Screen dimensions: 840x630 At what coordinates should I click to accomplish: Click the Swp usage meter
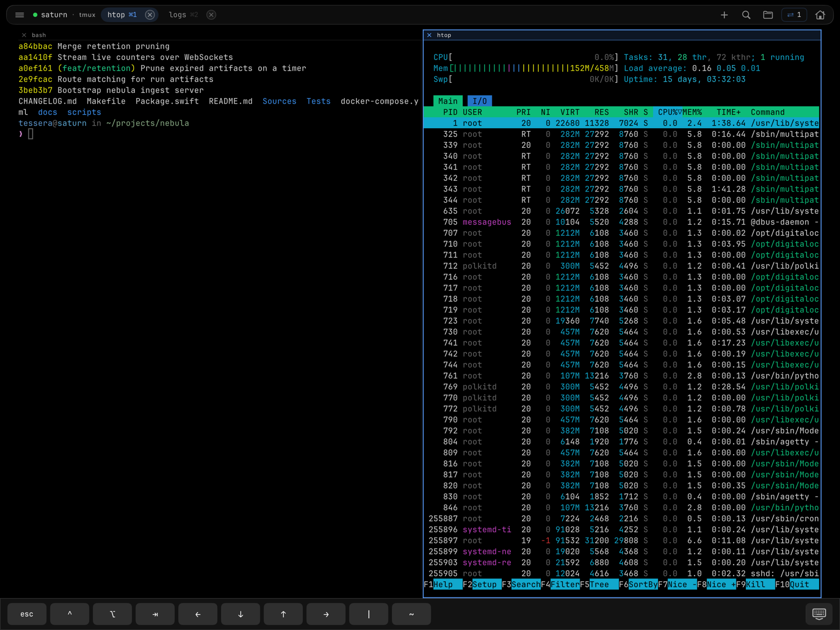[x=526, y=80]
